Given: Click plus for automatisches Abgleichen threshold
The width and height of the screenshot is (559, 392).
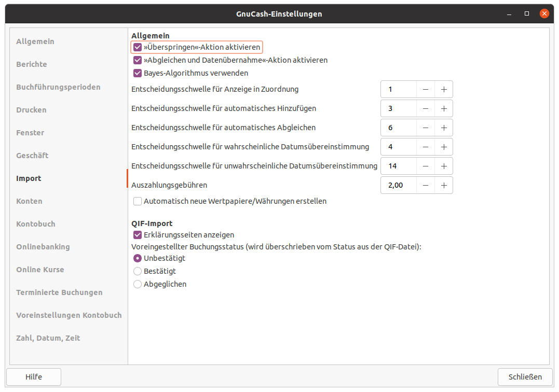Looking at the screenshot, I should (444, 128).
